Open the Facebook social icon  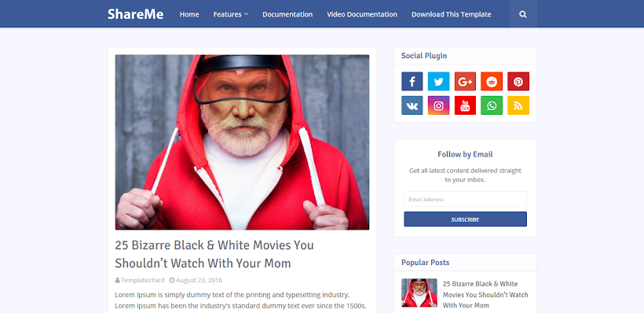412,82
